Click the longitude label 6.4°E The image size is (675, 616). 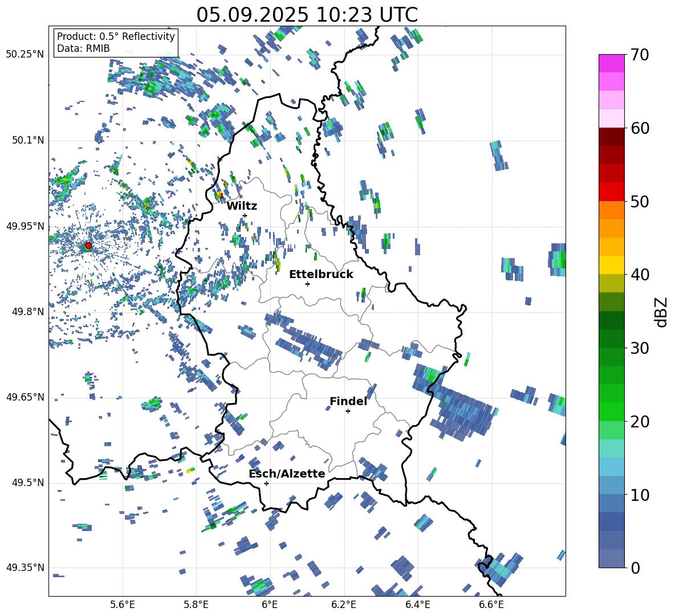pos(417,605)
